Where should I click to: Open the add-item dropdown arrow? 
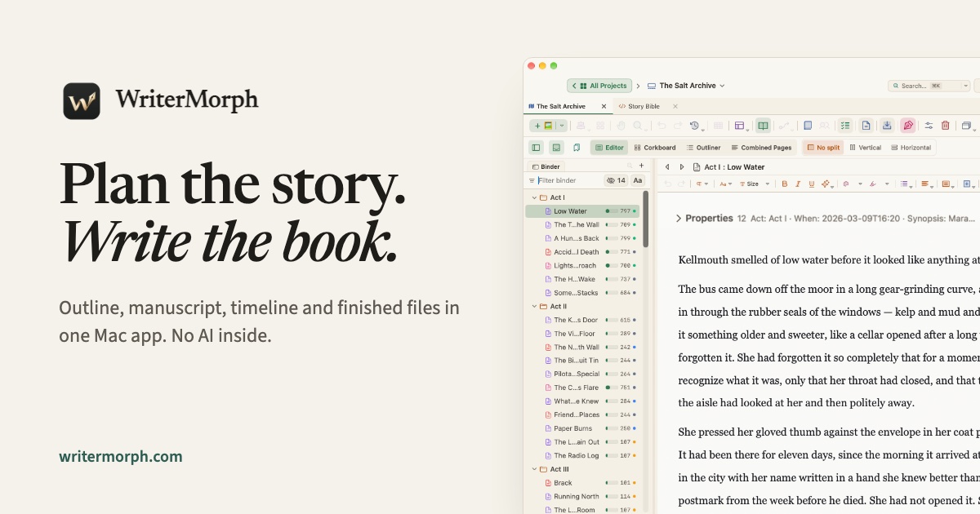tap(562, 126)
